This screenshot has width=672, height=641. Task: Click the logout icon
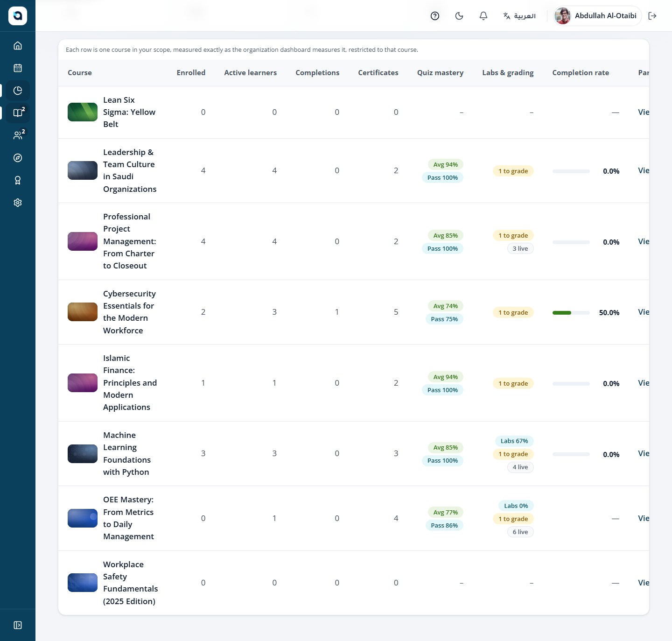click(x=652, y=16)
